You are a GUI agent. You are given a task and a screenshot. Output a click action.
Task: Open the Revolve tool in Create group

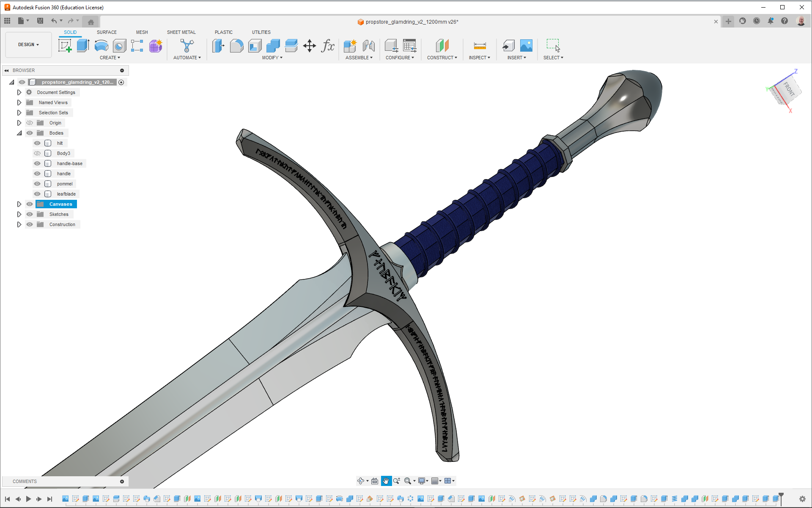coord(101,46)
